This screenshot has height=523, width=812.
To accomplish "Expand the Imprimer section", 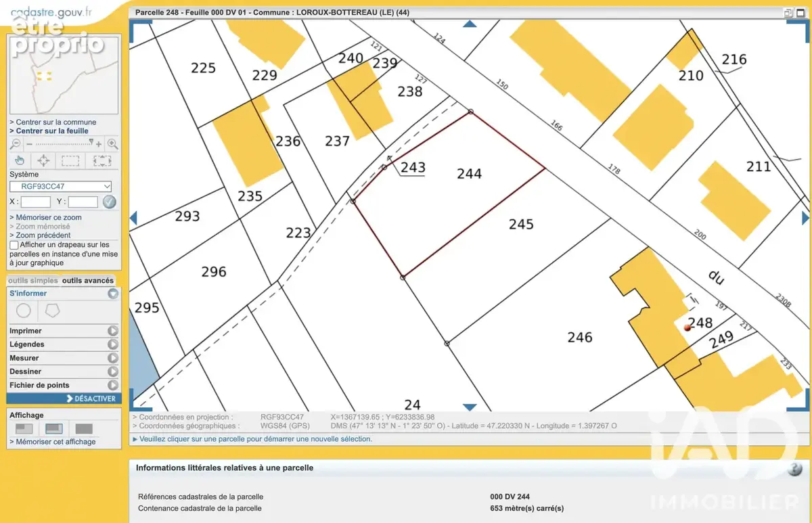I will point(113,331).
